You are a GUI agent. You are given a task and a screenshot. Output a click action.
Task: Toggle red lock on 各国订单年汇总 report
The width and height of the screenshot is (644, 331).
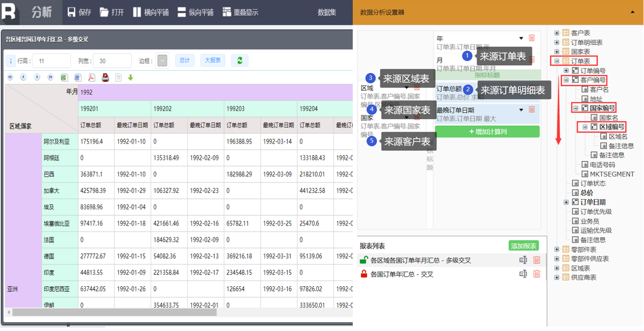click(x=363, y=274)
